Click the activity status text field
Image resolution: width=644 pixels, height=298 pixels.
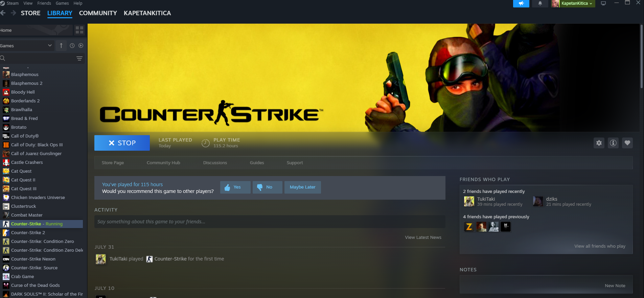point(270,222)
